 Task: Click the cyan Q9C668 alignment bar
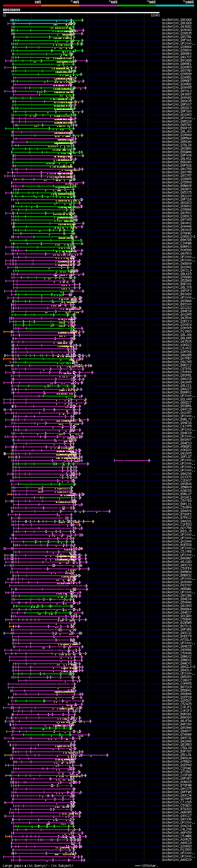[42, 20]
